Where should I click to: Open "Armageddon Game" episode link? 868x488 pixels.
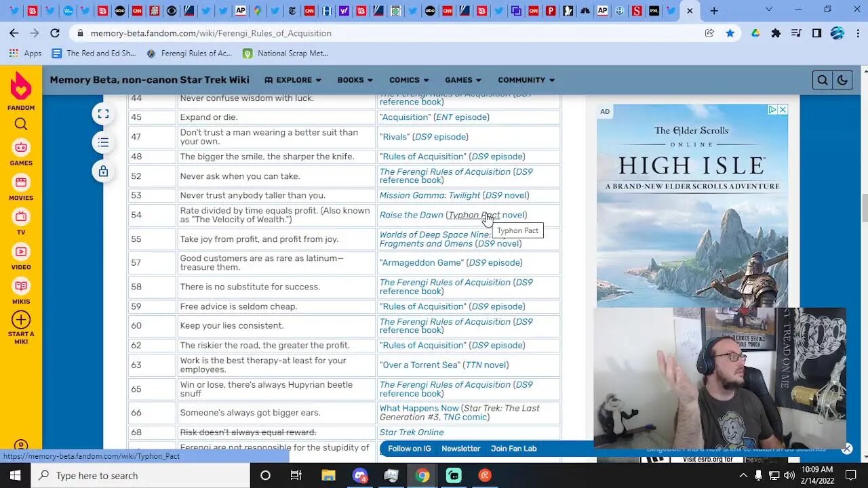(x=421, y=262)
